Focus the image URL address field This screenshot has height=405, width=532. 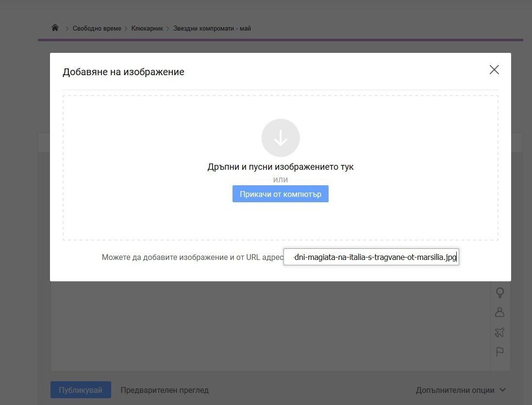click(x=371, y=257)
